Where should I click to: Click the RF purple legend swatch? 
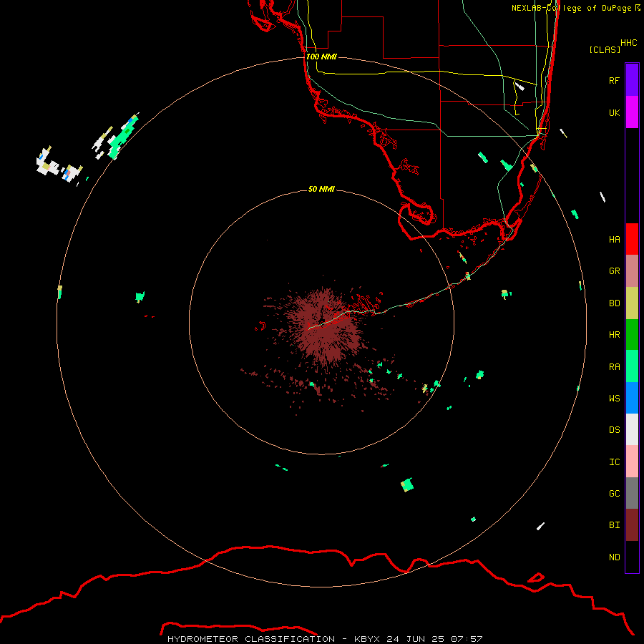click(632, 80)
